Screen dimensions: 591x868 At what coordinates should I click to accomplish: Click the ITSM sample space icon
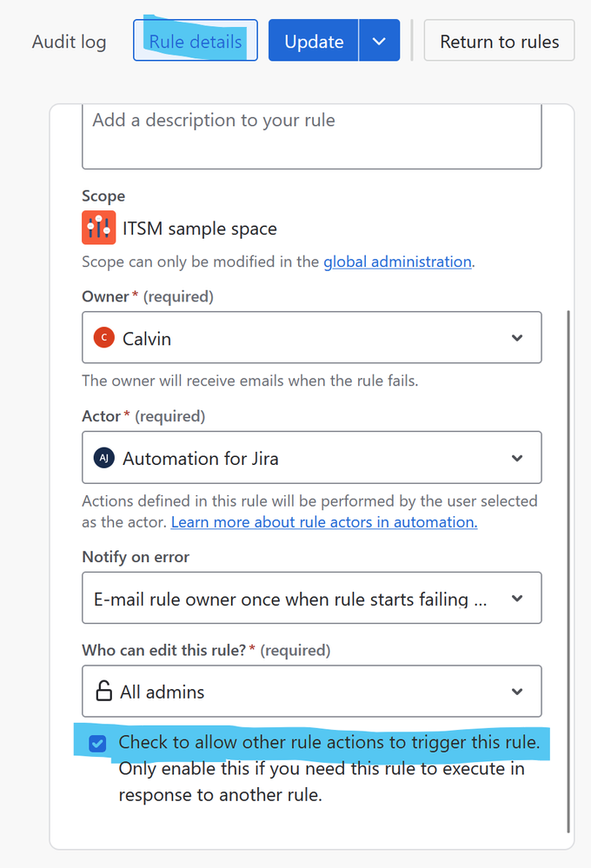coord(98,229)
